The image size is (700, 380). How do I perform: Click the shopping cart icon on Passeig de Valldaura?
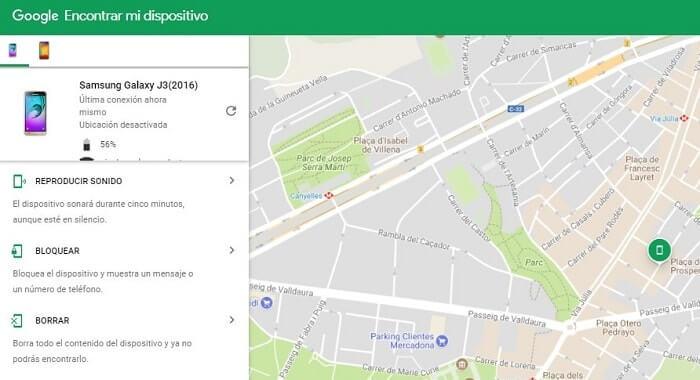click(267, 303)
